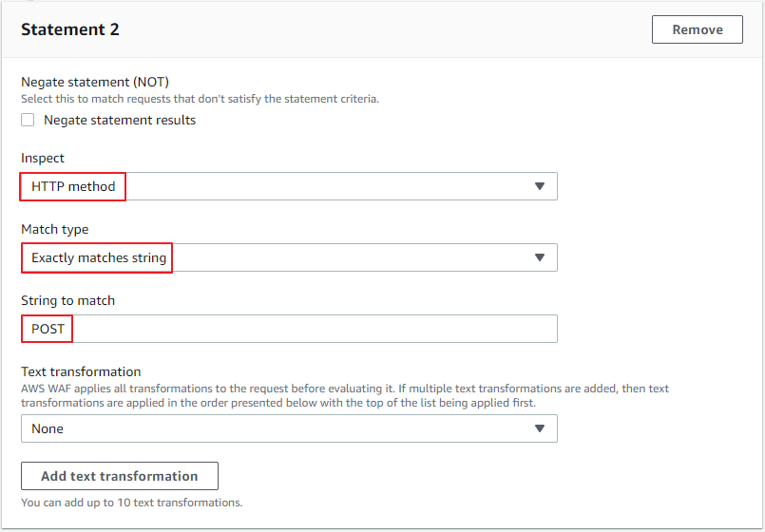Open the Text transformation dropdown set to None

pos(289,428)
